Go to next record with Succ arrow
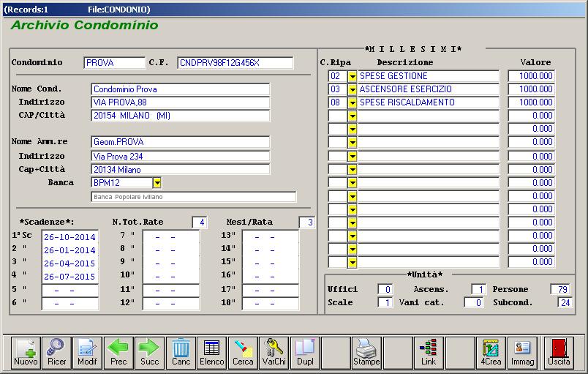This screenshot has height=374, width=588. click(150, 353)
